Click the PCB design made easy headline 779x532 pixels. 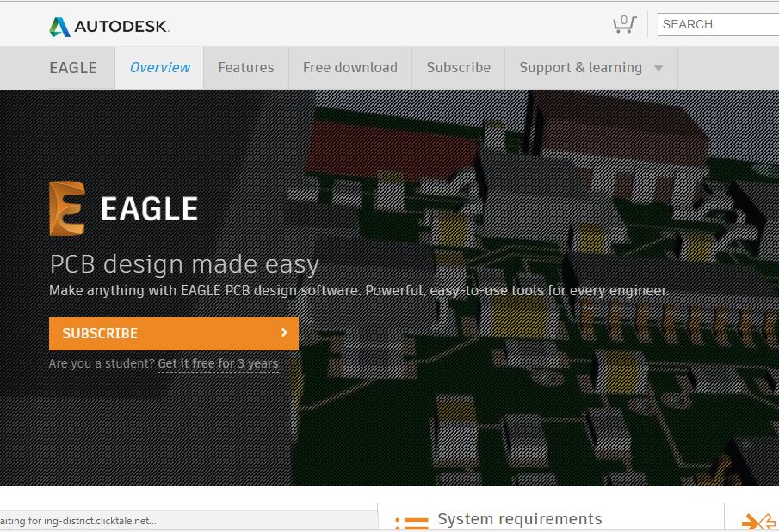click(x=184, y=264)
